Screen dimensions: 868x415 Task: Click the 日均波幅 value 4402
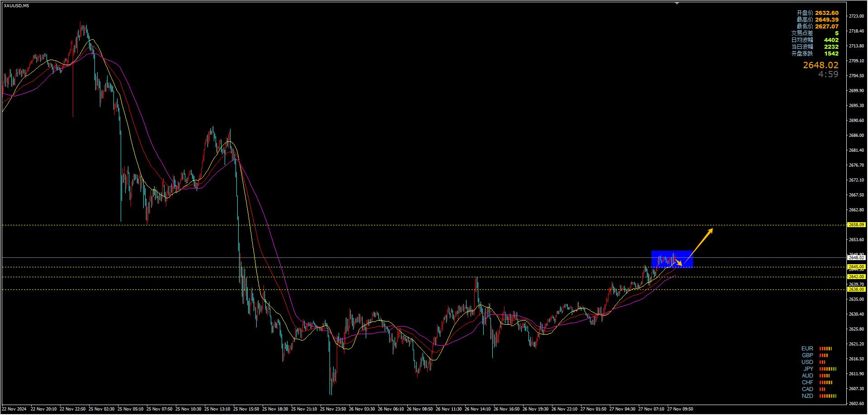point(831,40)
